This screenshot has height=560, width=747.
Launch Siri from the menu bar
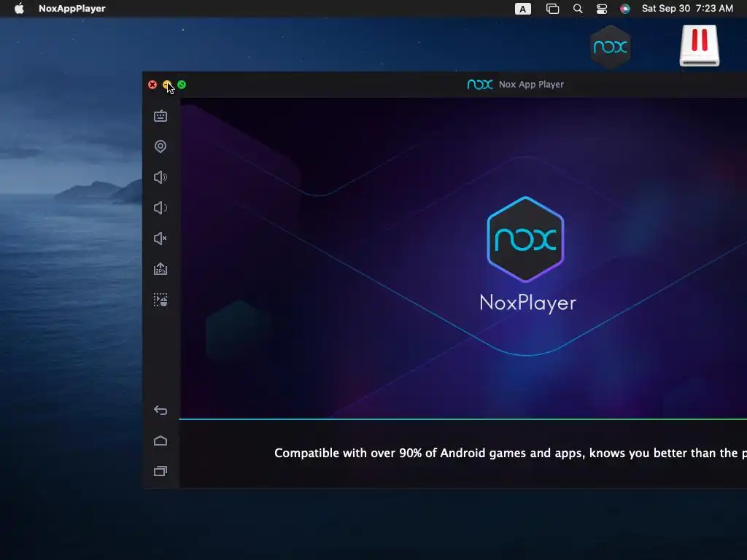(x=625, y=9)
